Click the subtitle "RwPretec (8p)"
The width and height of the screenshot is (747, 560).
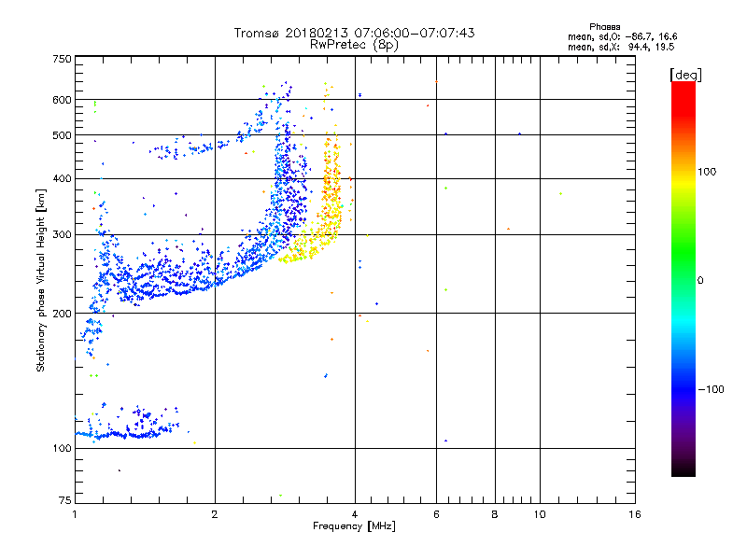[354, 45]
